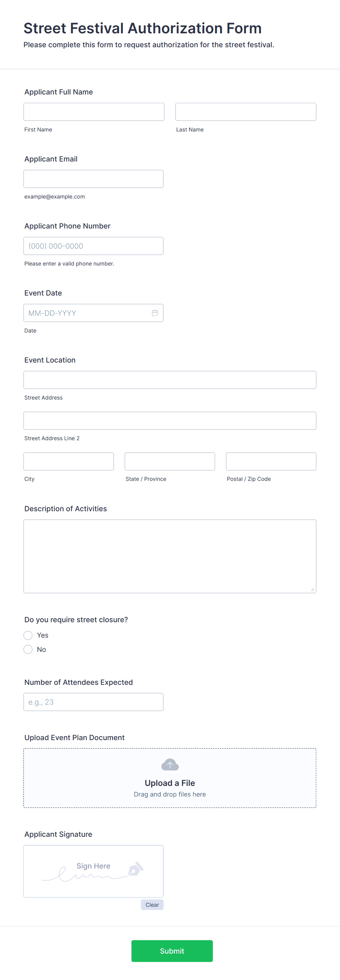Select Yes for street closure
340x980 pixels.
(28, 635)
